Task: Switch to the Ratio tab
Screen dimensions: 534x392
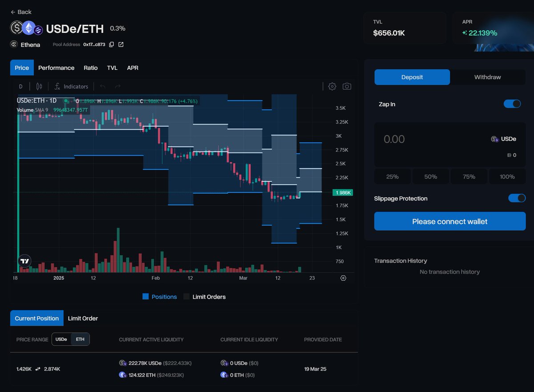Action: pyautogui.click(x=91, y=68)
